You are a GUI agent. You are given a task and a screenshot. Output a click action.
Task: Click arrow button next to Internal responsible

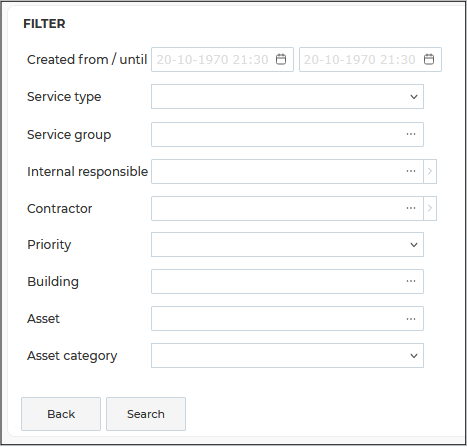430,171
